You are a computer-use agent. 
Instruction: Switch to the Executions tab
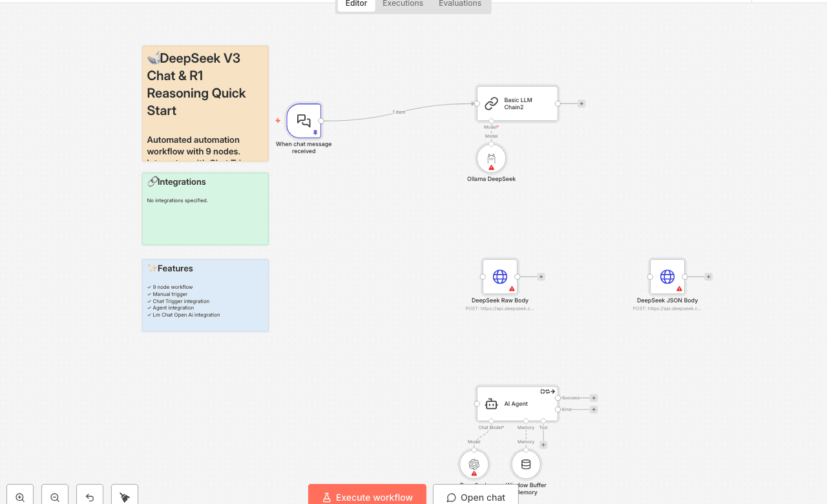[402, 3]
